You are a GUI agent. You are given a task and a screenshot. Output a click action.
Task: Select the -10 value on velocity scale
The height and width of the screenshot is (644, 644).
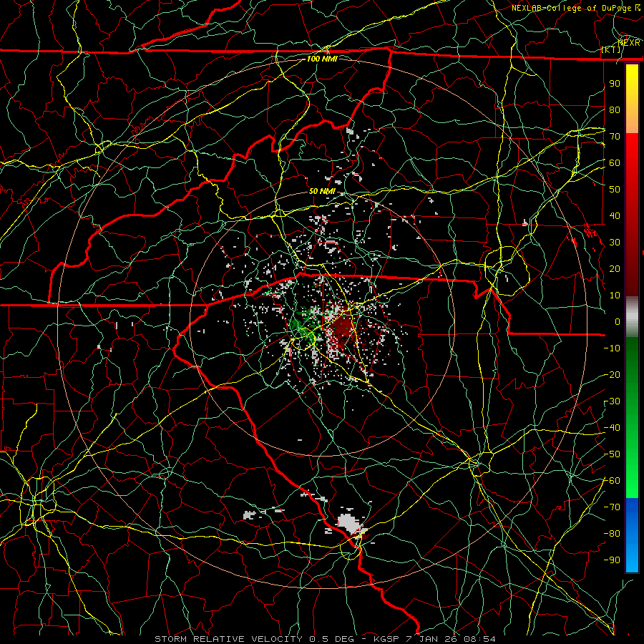click(612, 348)
